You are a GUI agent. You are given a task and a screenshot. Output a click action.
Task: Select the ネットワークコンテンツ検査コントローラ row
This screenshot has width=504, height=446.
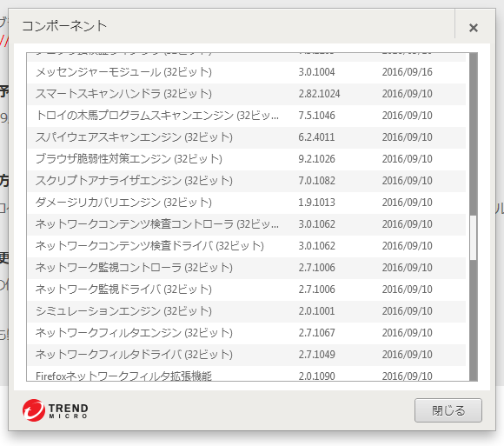pyautogui.click(x=247, y=224)
